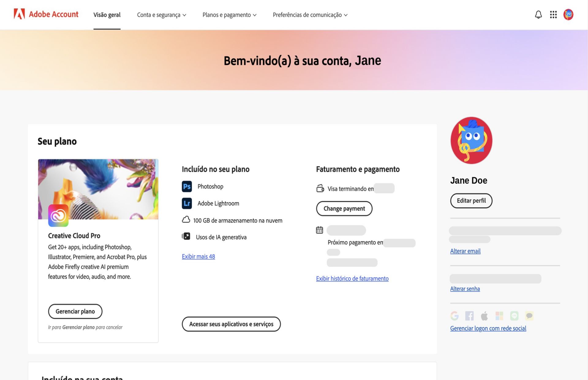Click the cloud storage icon
The width and height of the screenshot is (588, 380).
click(186, 220)
